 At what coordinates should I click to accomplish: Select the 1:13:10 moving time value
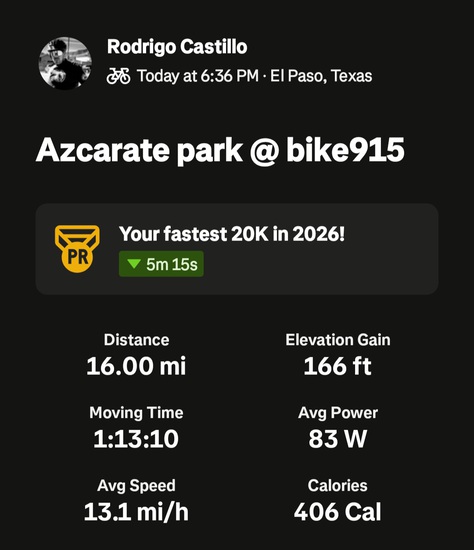pyautogui.click(x=136, y=439)
